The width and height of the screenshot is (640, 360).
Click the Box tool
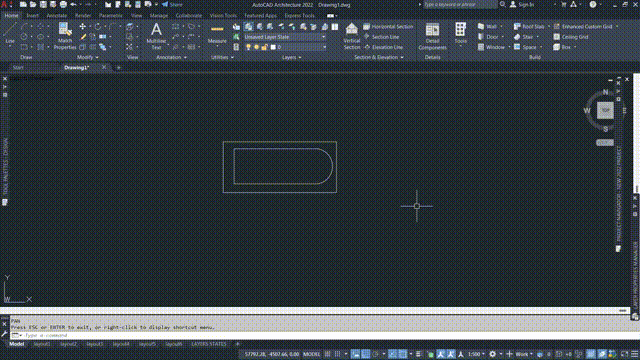click(x=562, y=47)
